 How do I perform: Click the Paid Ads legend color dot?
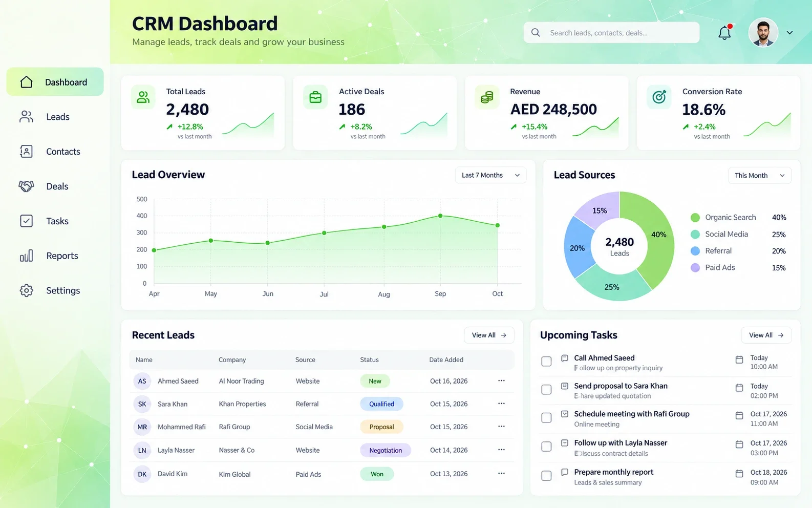pyautogui.click(x=695, y=268)
